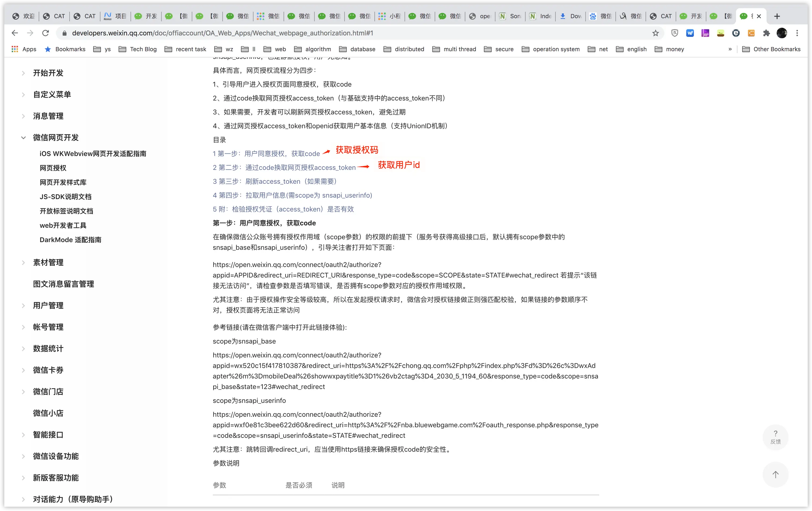Screen dimensions: 812x511
Task: Click the scroll-to-top arrow button
Action: pyautogui.click(x=775, y=474)
